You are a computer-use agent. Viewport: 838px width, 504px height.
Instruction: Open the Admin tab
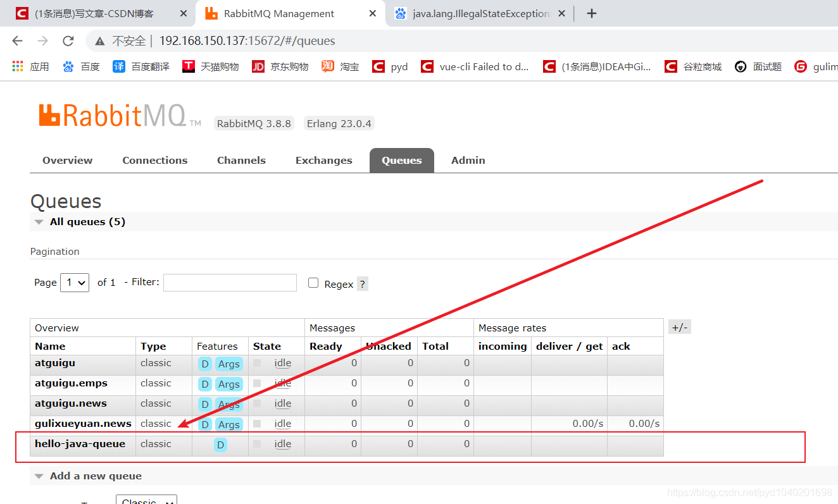pyautogui.click(x=468, y=160)
